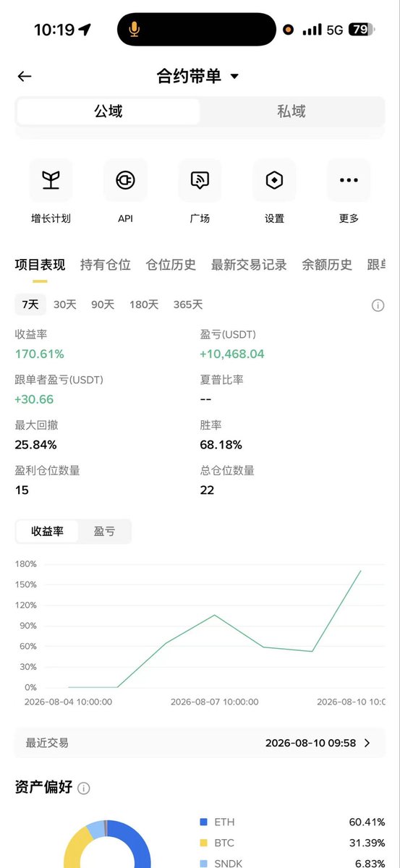The width and height of the screenshot is (400, 868).
Task: Tap the info icon next to 资产偏好
Action: pos(84,788)
